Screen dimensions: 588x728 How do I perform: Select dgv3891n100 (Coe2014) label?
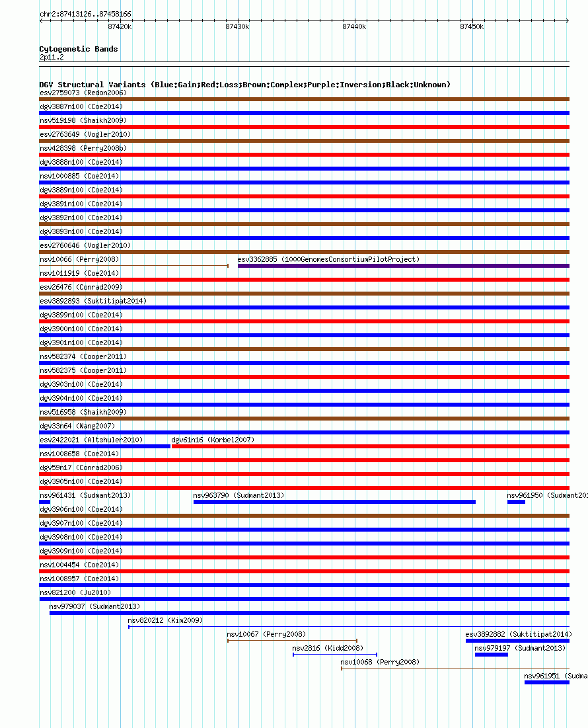[81, 204]
